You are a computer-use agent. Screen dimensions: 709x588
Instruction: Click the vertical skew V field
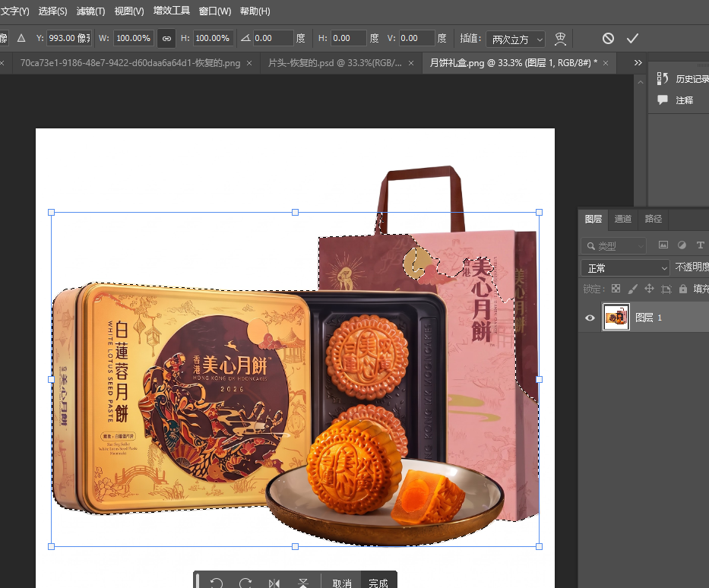(x=417, y=39)
